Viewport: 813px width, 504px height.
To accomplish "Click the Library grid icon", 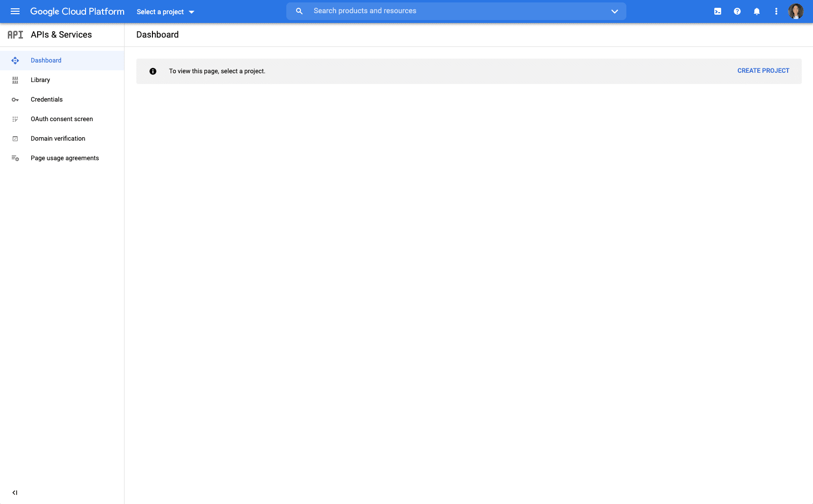I will coord(15,80).
